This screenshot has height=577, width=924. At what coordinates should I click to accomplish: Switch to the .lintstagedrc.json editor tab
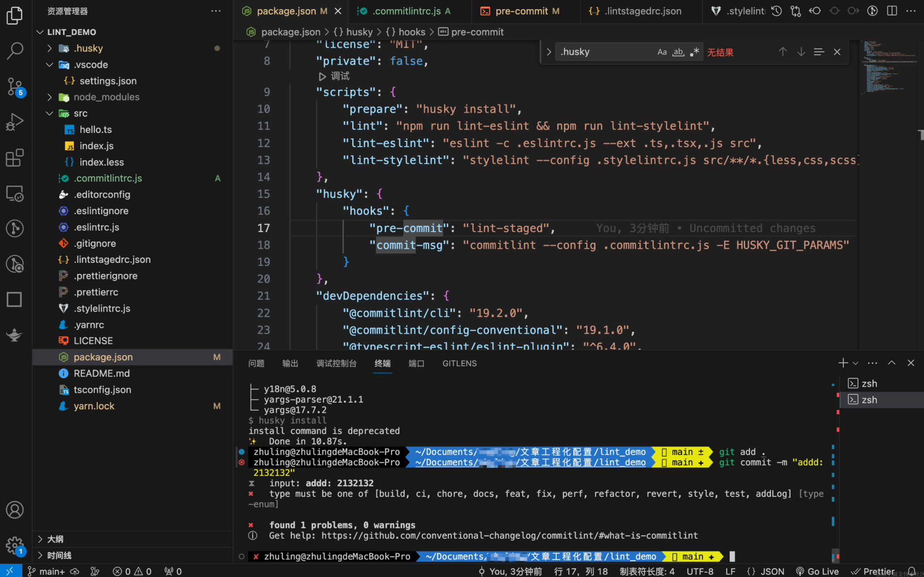641,11
